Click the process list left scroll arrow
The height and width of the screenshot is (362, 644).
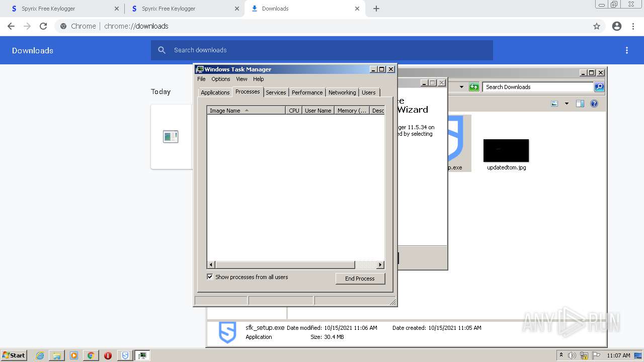click(x=211, y=265)
